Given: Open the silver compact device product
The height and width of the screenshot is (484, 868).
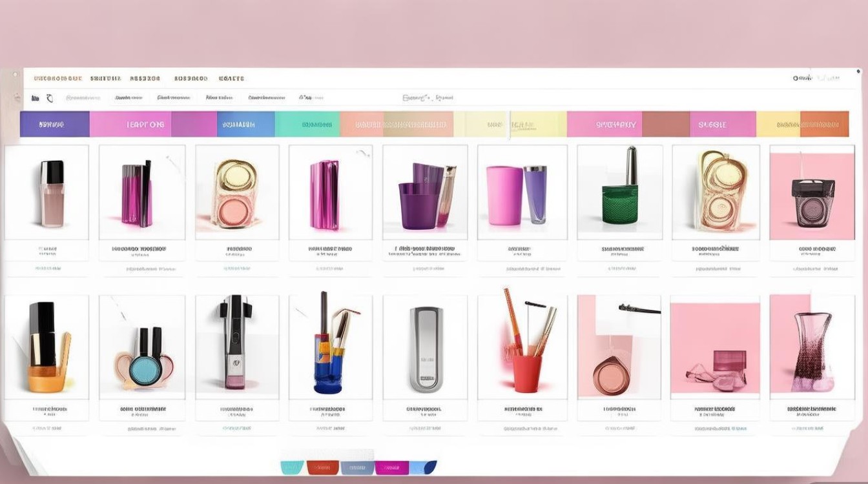Looking at the screenshot, I should point(425,347).
